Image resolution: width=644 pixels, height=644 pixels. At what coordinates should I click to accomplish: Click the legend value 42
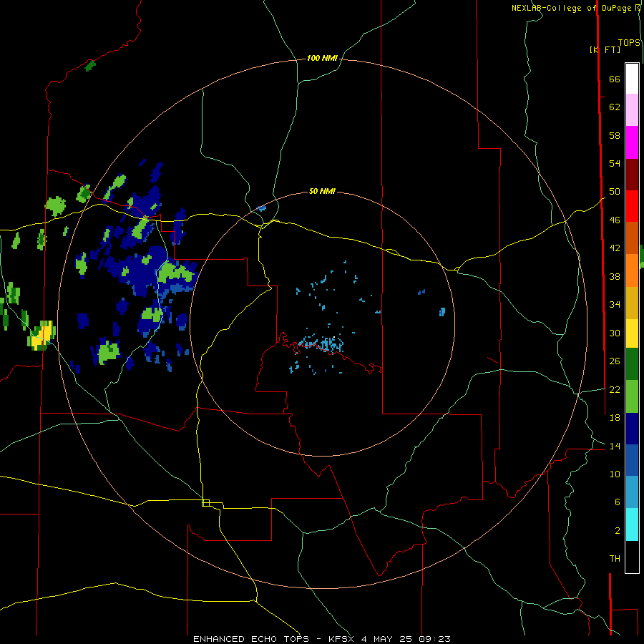615,248
